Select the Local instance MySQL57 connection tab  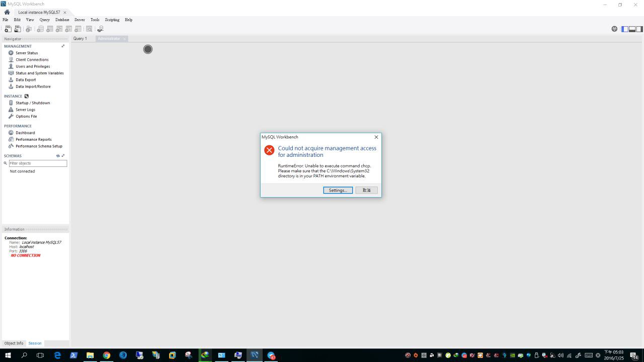[x=39, y=12]
